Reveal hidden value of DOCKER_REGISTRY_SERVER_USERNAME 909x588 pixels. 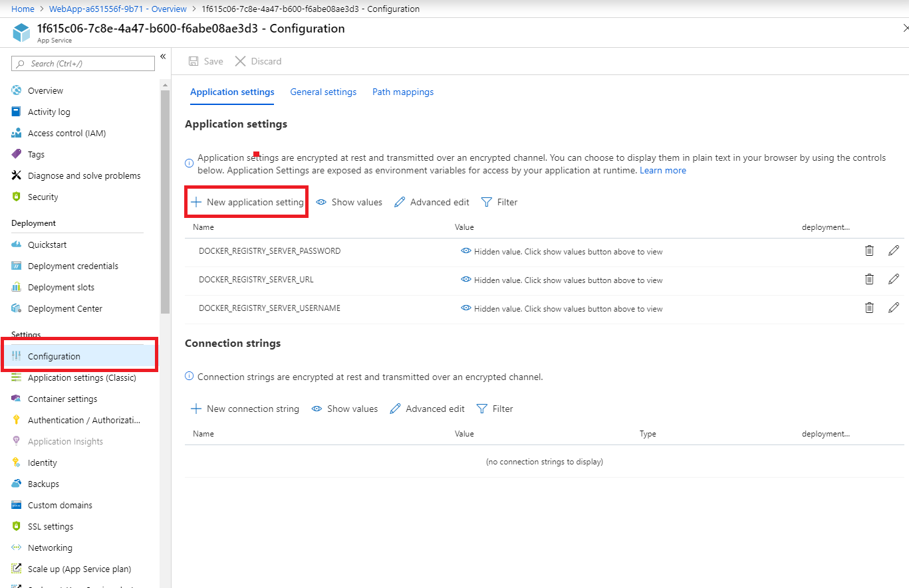point(466,308)
